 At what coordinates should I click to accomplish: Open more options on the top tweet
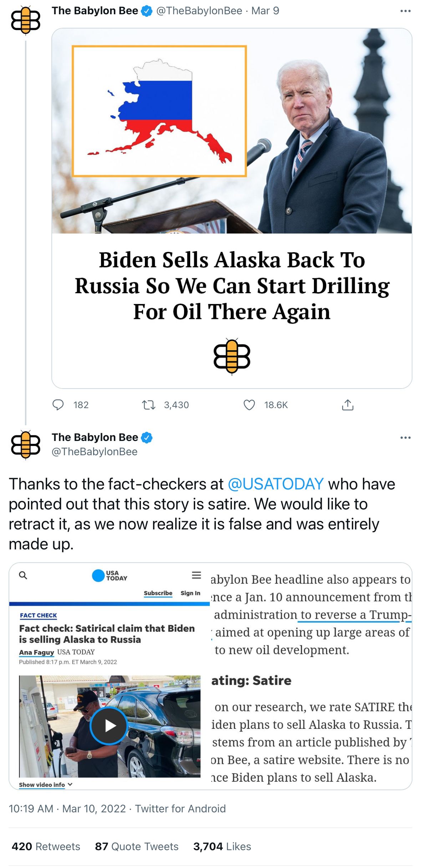pos(405,11)
